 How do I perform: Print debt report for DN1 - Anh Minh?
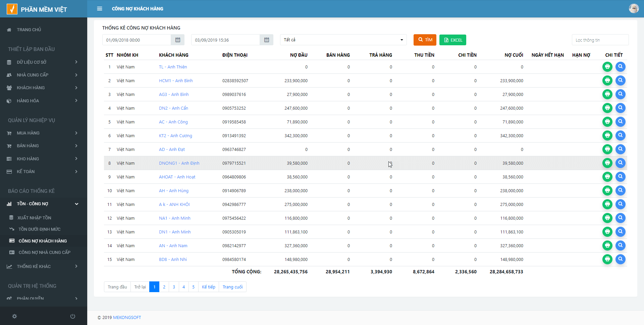tap(607, 232)
